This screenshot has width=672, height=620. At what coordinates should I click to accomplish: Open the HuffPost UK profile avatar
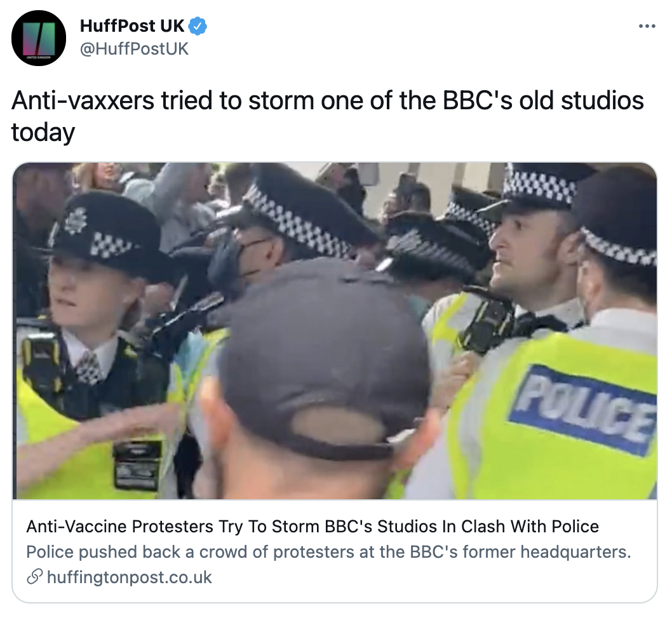click(x=39, y=37)
